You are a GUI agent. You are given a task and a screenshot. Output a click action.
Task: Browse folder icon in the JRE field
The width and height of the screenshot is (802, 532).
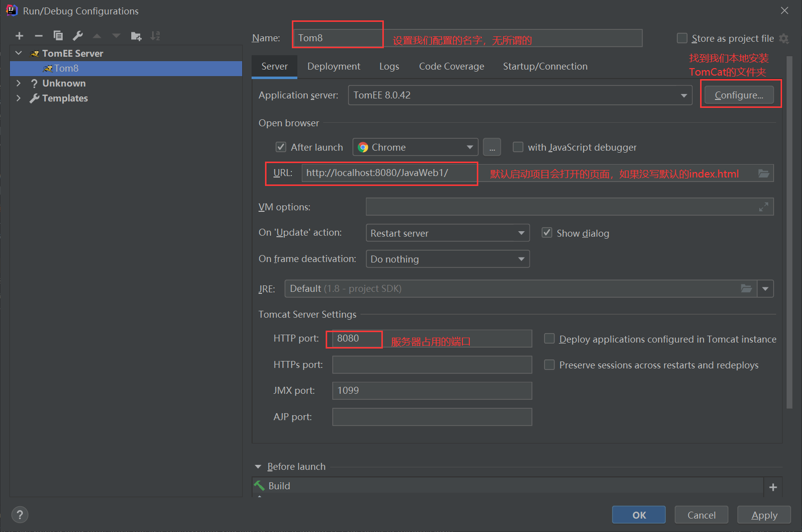[x=746, y=288]
